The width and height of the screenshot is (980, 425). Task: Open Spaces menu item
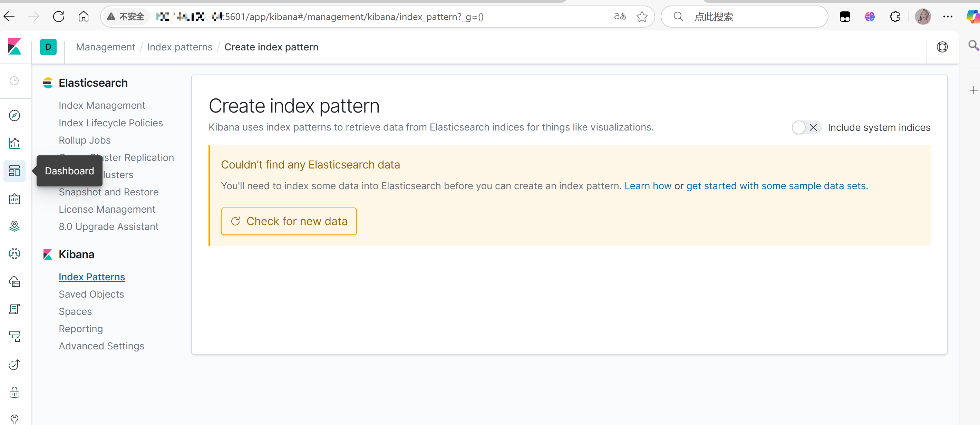click(75, 311)
